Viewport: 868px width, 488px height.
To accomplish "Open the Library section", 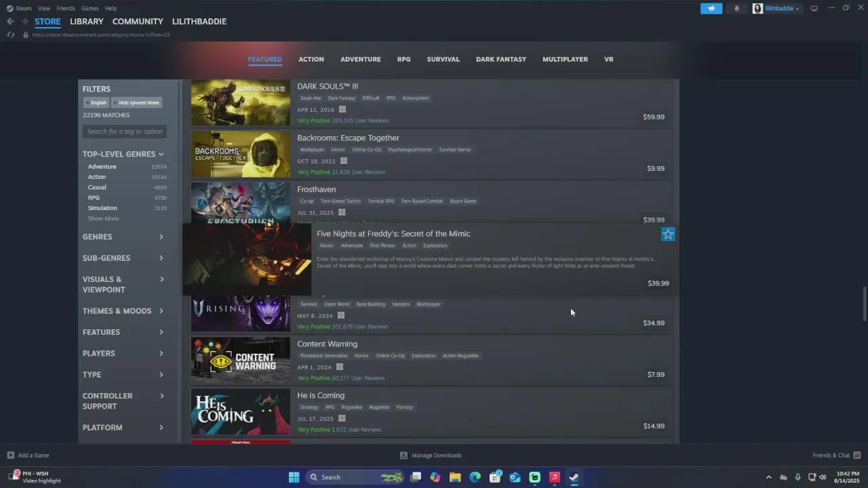I will tap(87, 22).
